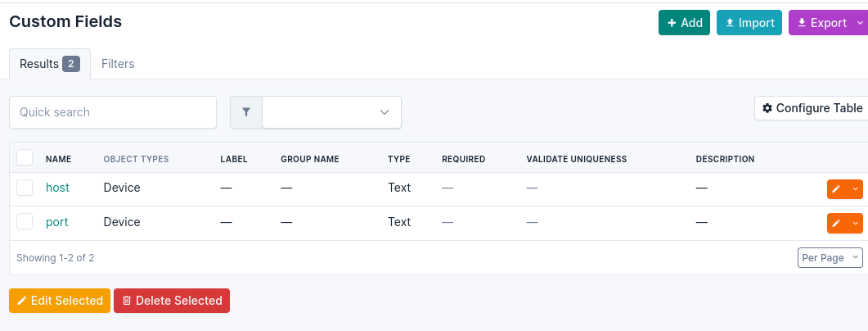Click the pencil edit icon for host
868x331 pixels.
coord(836,189)
